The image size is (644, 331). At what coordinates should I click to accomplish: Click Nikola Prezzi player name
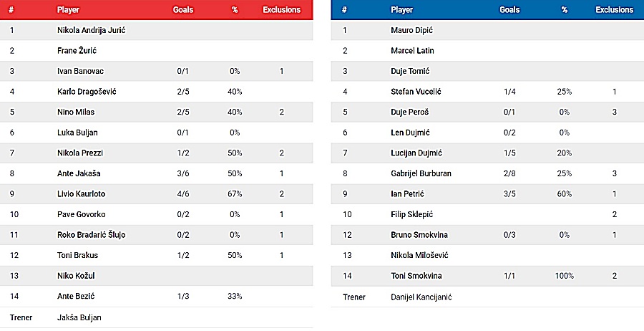(77, 153)
